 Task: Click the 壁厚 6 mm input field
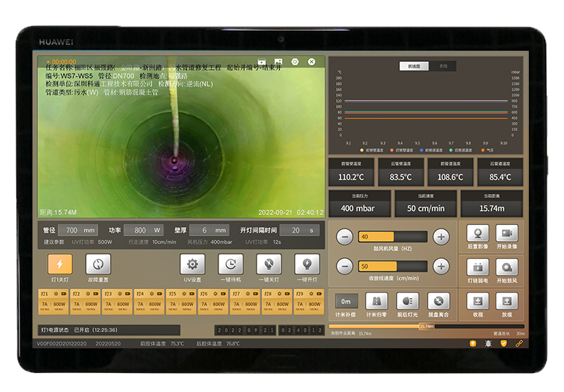click(209, 230)
